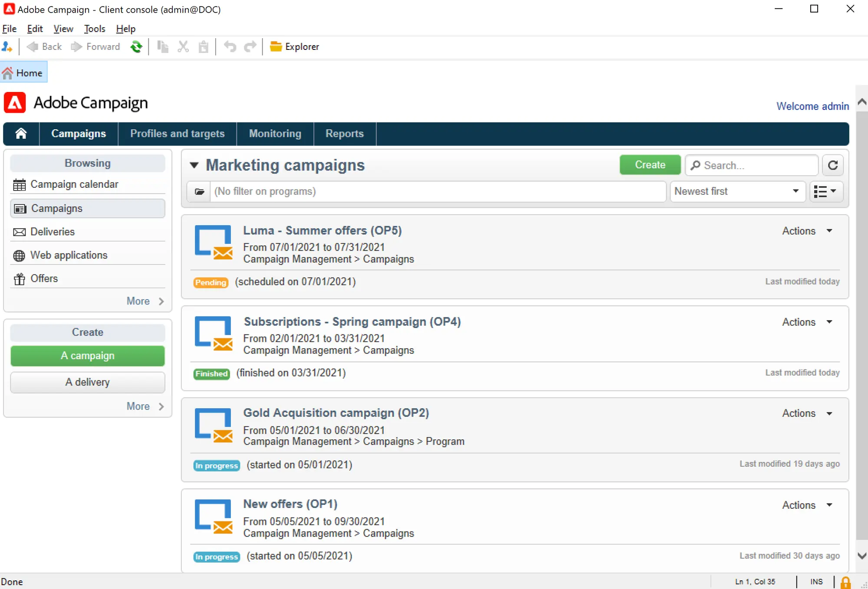The image size is (868, 589).
Task: Open Subscriptions - Spring campaign (OP4) link
Action: 352,322
